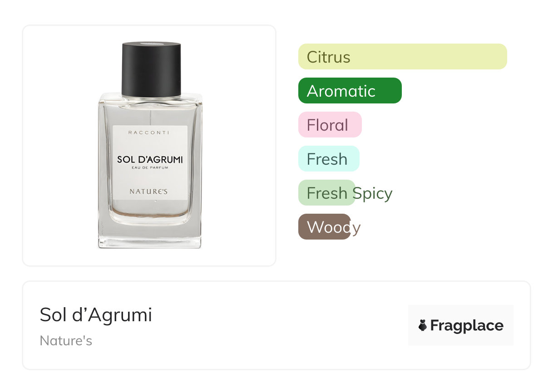Select the light blue Fresh accord bar

pos(329,159)
